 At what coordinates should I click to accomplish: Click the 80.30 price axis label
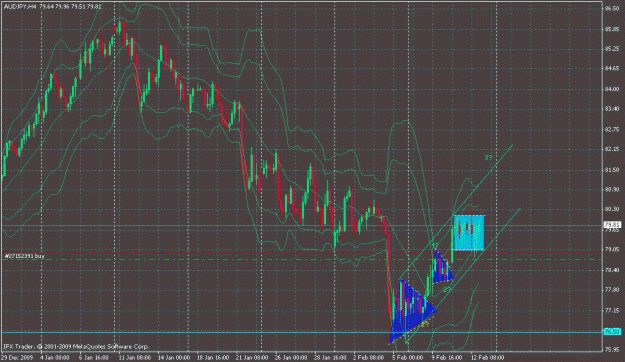pos(612,209)
